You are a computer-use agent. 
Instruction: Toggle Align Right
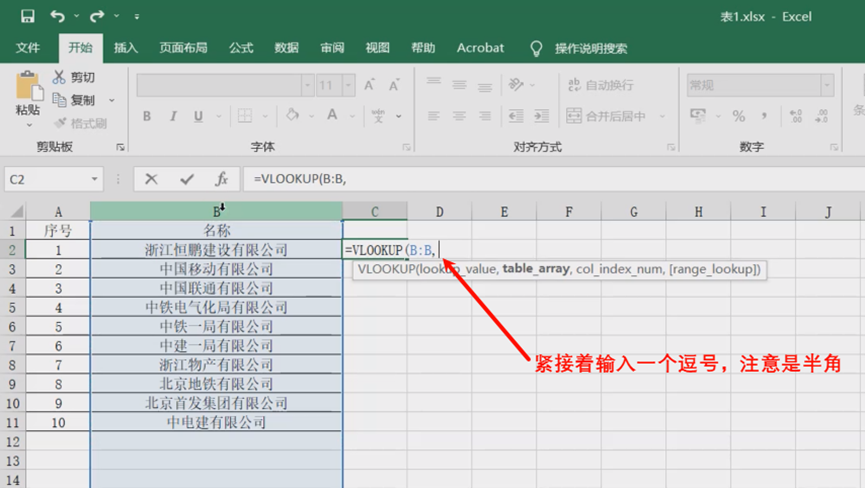[x=485, y=116]
